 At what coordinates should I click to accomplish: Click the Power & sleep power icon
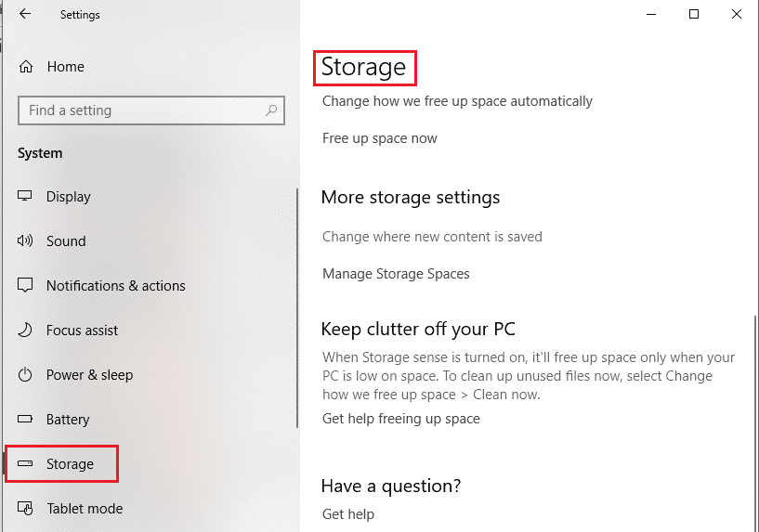(25, 374)
